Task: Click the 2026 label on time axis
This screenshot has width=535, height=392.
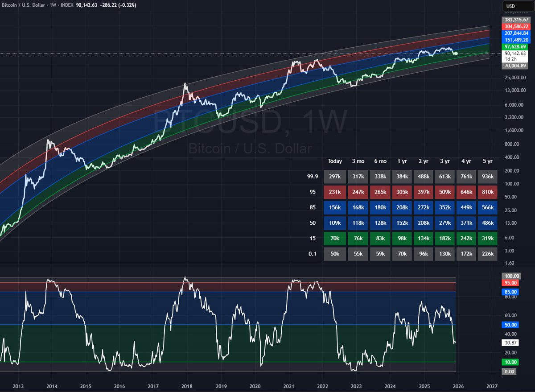Action: (458, 386)
